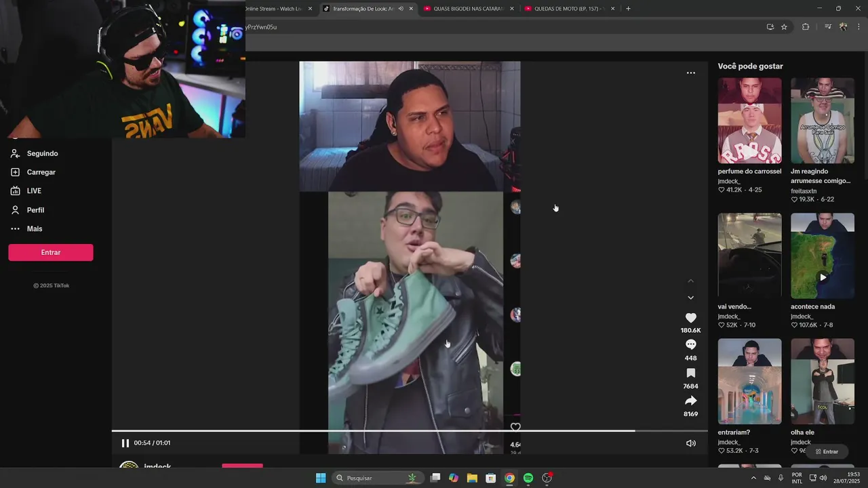Bookmark this page with star icon
Image resolution: width=868 pixels, height=488 pixels.
click(784, 27)
